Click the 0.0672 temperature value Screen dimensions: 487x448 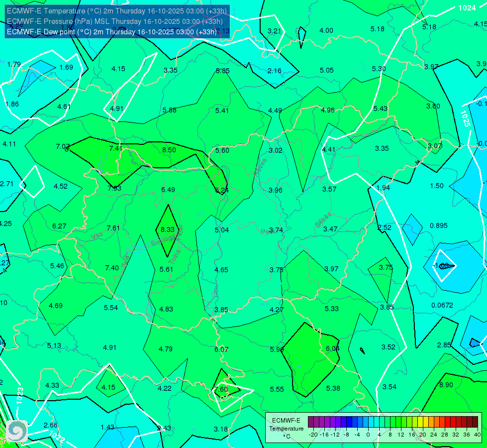442,305
